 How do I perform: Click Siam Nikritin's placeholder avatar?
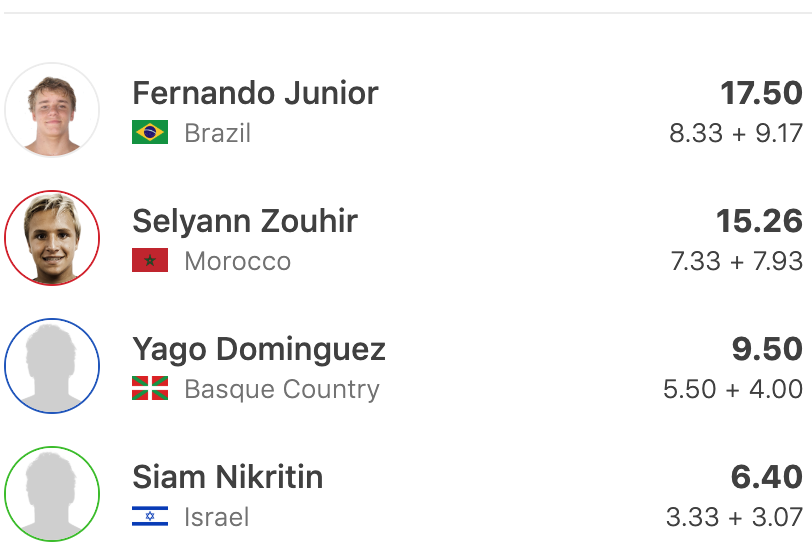tap(52, 494)
